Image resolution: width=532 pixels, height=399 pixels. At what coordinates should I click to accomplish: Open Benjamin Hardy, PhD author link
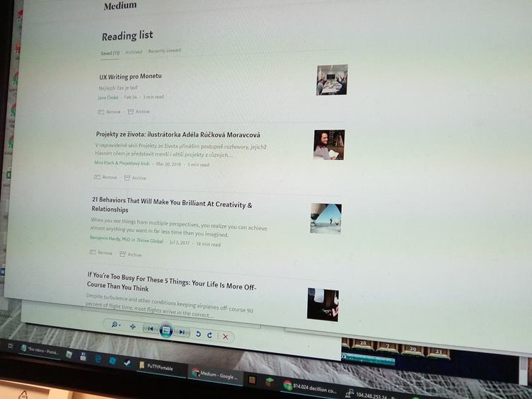(x=110, y=239)
